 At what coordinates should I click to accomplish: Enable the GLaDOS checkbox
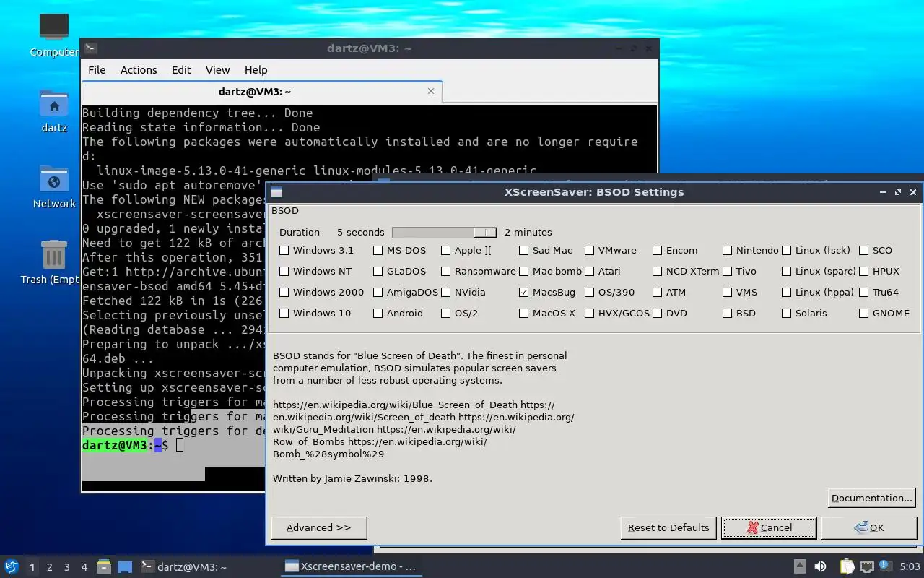(x=378, y=272)
